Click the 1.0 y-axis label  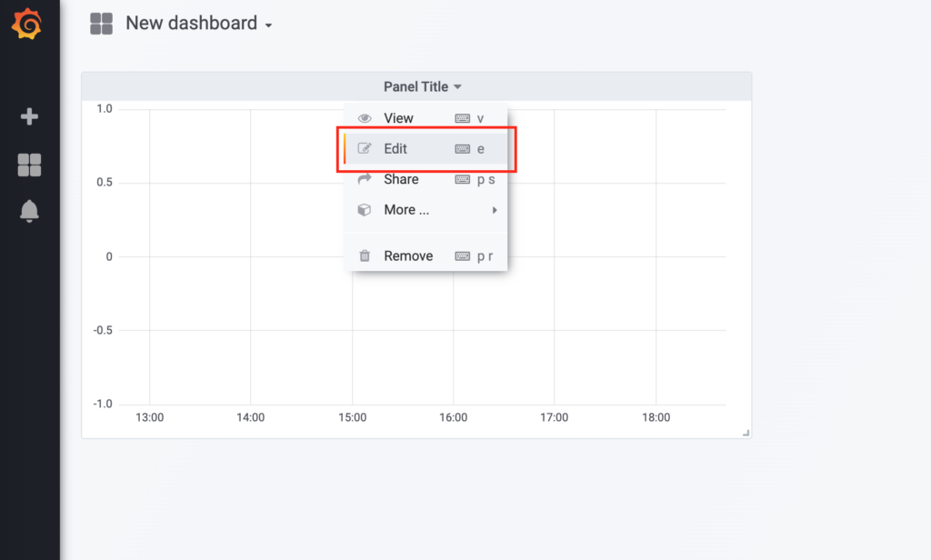click(x=105, y=109)
